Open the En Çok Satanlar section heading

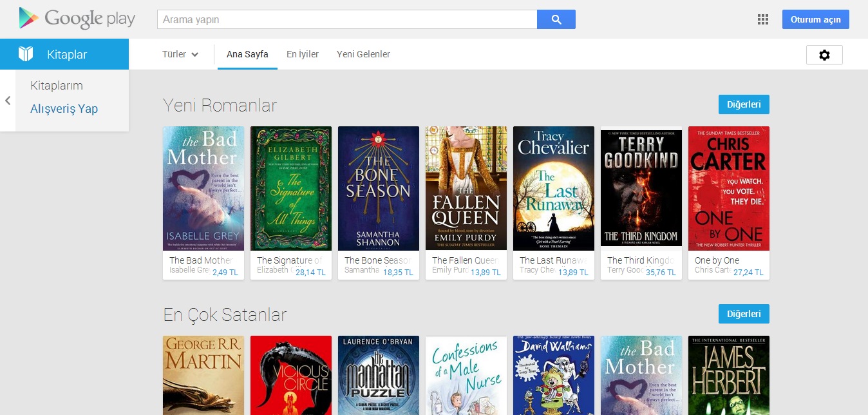click(x=225, y=314)
